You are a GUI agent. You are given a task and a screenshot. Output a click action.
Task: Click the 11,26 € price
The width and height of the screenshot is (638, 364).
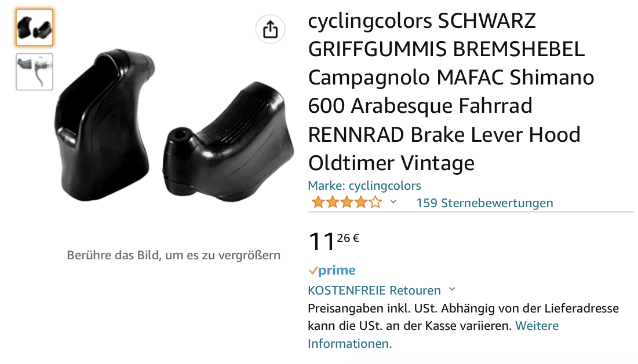tap(334, 241)
